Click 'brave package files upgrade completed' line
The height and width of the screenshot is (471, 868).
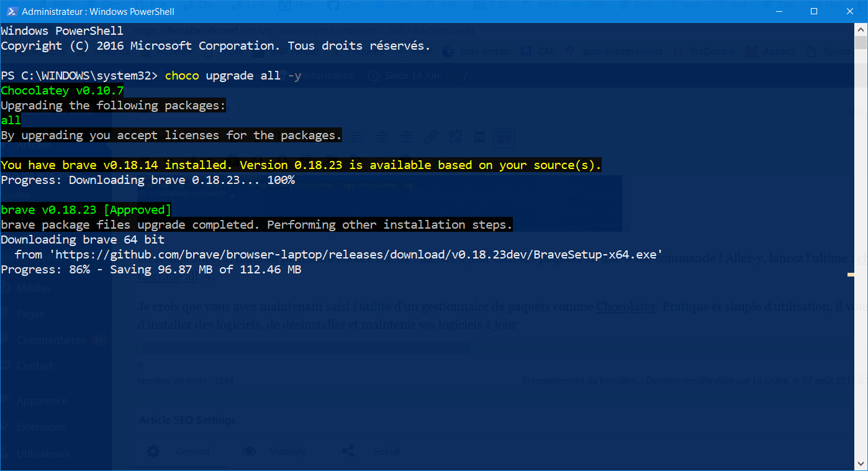(x=257, y=225)
